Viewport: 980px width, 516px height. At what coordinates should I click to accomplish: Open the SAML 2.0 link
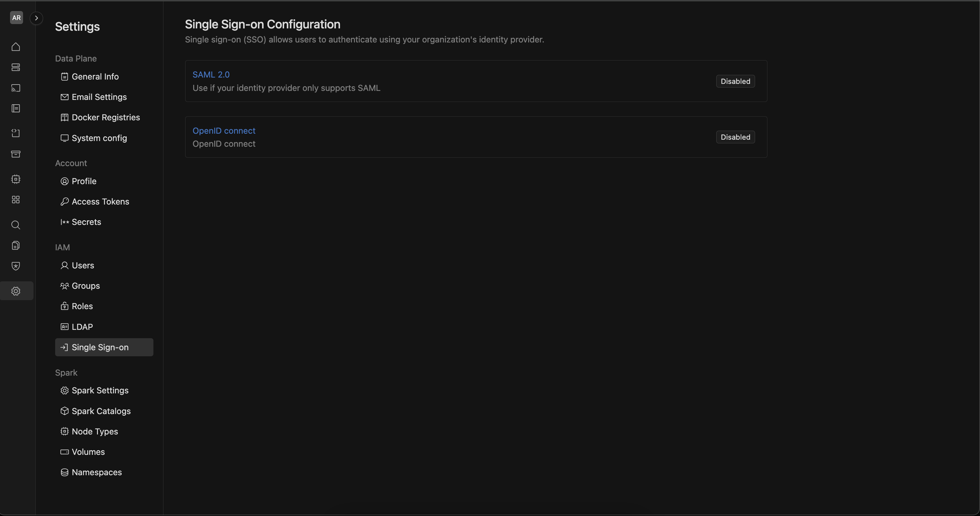tap(211, 75)
